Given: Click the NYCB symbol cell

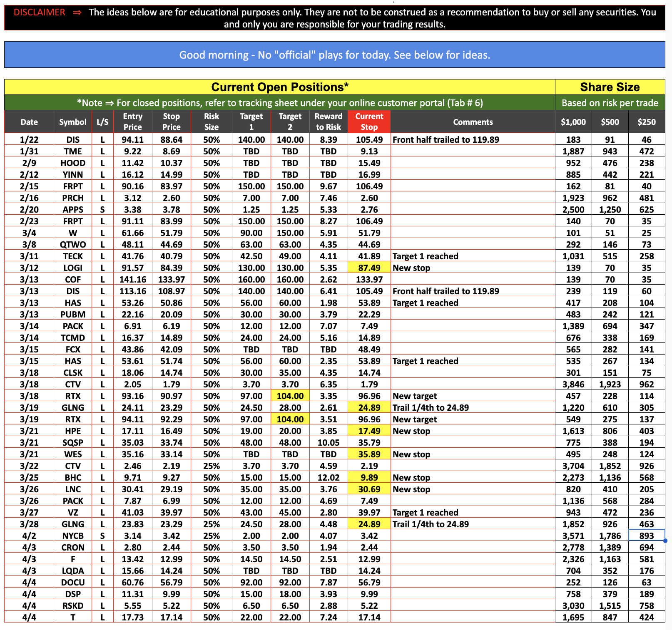Looking at the screenshot, I should (73, 536).
